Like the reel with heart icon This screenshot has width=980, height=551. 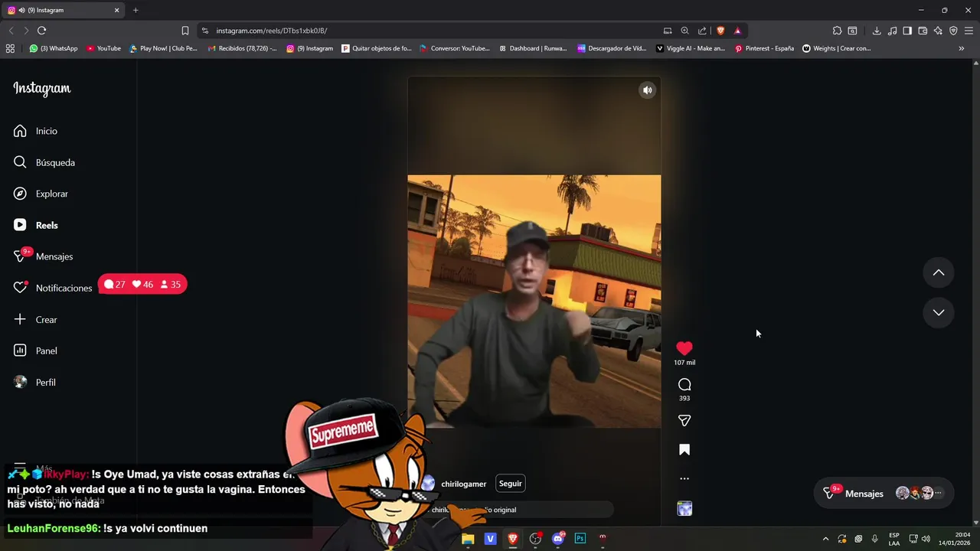coord(684,348)
